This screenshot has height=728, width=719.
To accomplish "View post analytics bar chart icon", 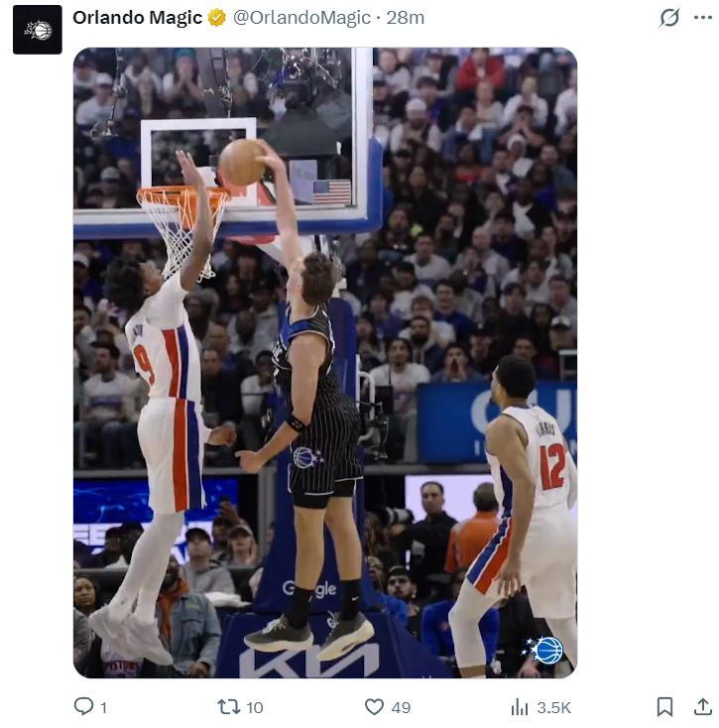I will (519, 706).
